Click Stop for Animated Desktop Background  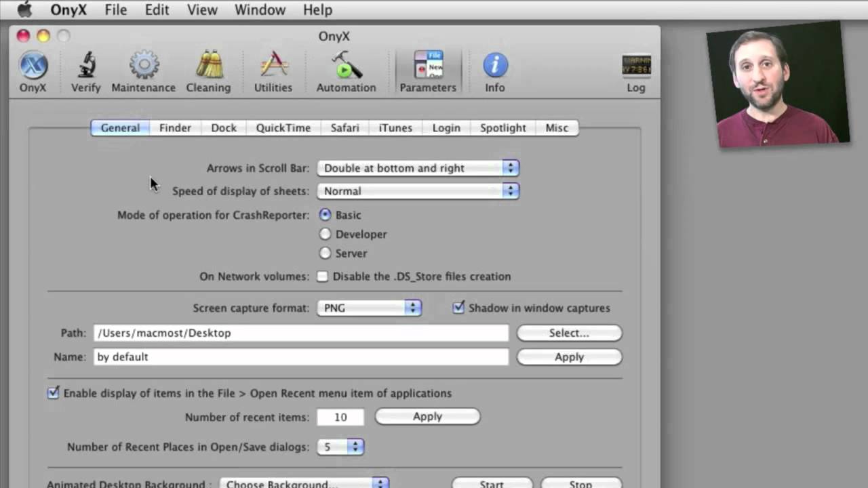coord(580,484)
